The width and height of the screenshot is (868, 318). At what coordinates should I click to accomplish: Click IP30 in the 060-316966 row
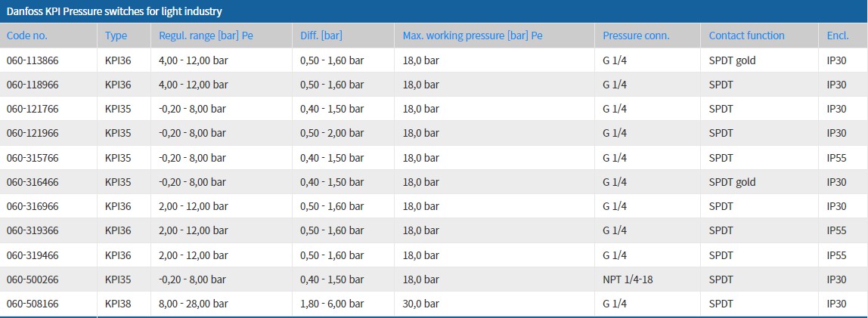[837, 206]
